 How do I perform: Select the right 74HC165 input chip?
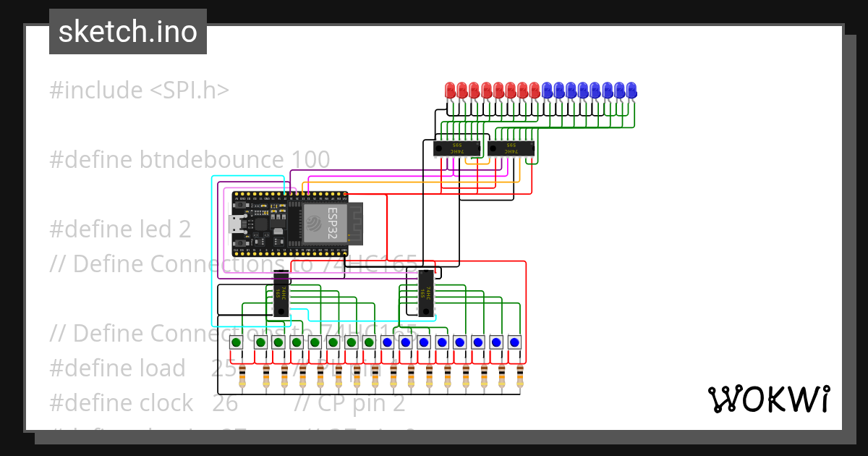point(427,293)
